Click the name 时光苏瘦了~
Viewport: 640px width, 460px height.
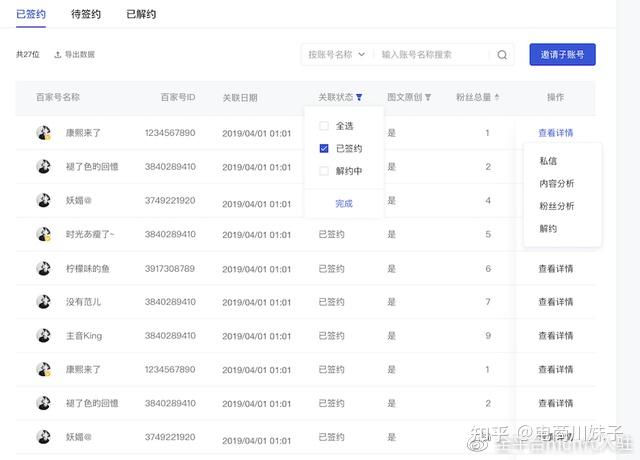click(90, 234)
